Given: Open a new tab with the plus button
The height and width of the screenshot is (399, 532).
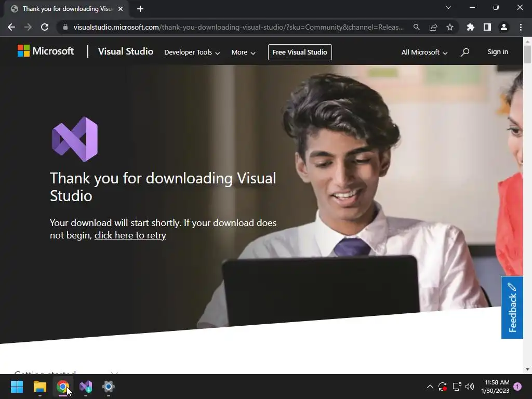Looking at the screenshot, I should pyautogui.click(x=140, y=9).
